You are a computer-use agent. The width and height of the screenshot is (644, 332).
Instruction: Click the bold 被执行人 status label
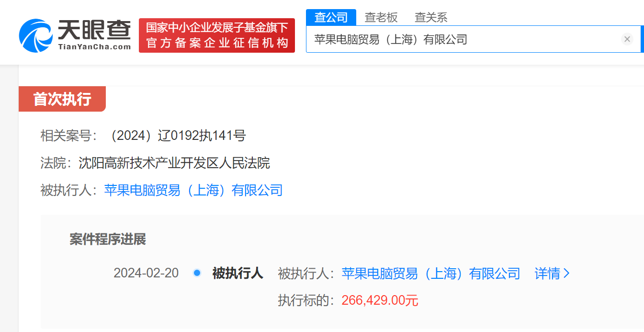tap(237, 273)
